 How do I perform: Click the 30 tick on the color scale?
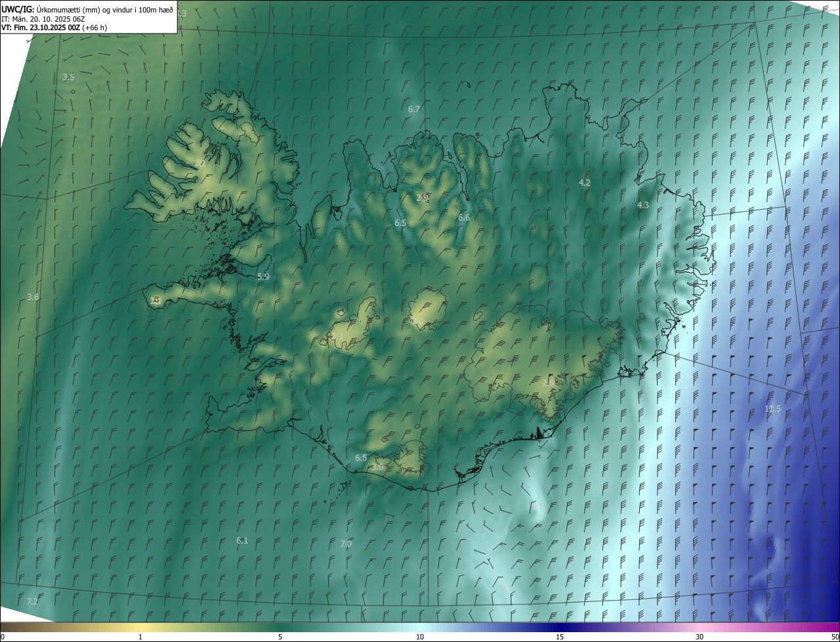pos(700,637)
